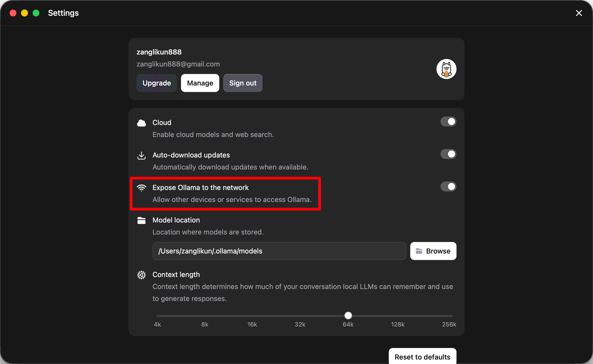Open account Manage button
Viewport: 593px width, 364px height.
(x=200, y=83)
